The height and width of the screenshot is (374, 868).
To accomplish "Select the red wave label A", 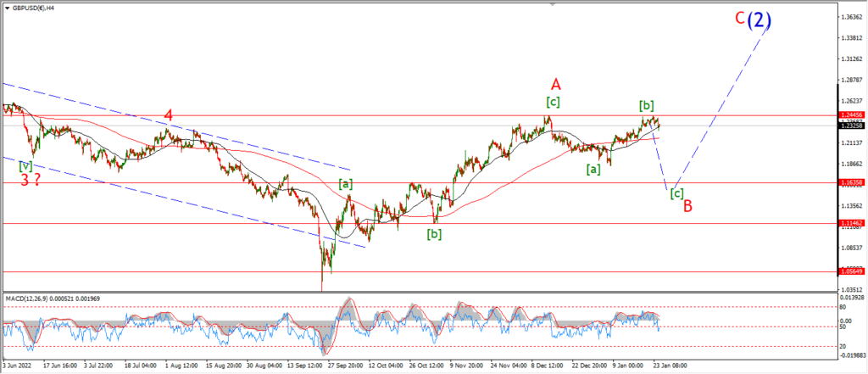I will (x=556, y=84).
